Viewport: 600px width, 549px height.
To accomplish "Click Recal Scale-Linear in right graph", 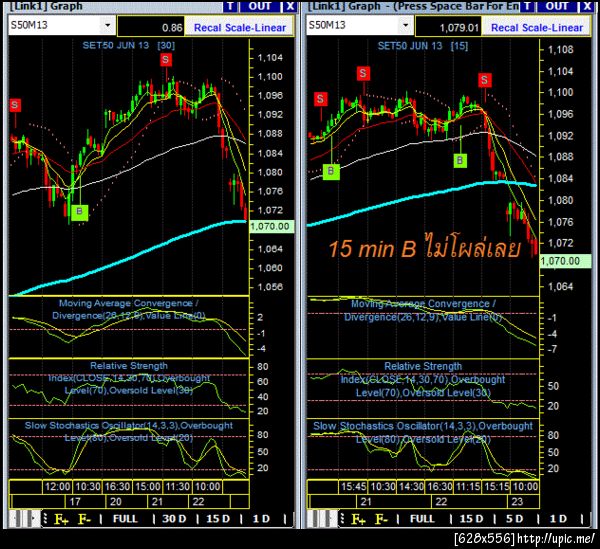I will (x=536, y=28).
